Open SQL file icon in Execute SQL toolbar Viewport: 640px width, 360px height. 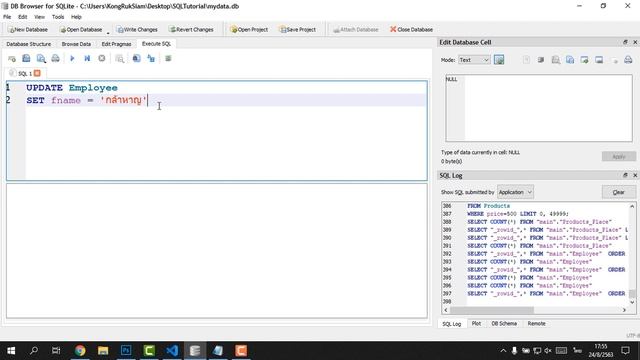(27, 59)
